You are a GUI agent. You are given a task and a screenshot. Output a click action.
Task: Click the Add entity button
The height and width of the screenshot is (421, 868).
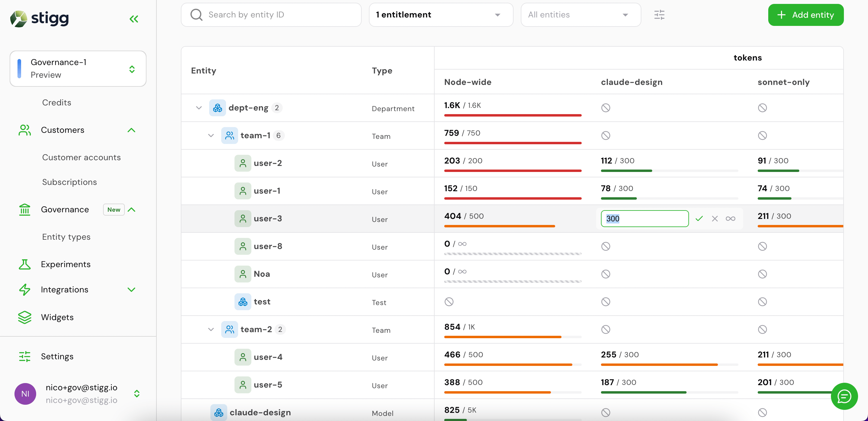806,15
